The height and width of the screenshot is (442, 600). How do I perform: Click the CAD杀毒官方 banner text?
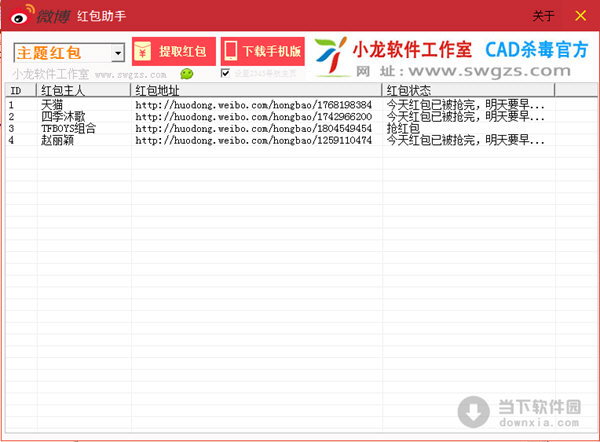[x=536, y=50]
